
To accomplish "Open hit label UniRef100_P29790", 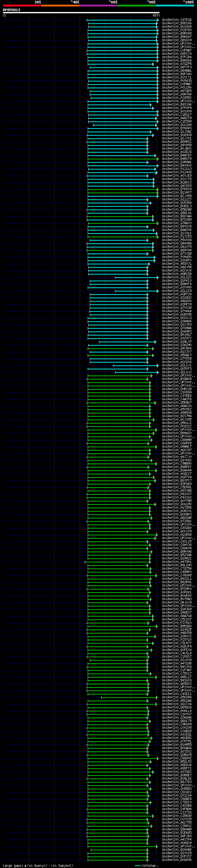I will 176,30.
